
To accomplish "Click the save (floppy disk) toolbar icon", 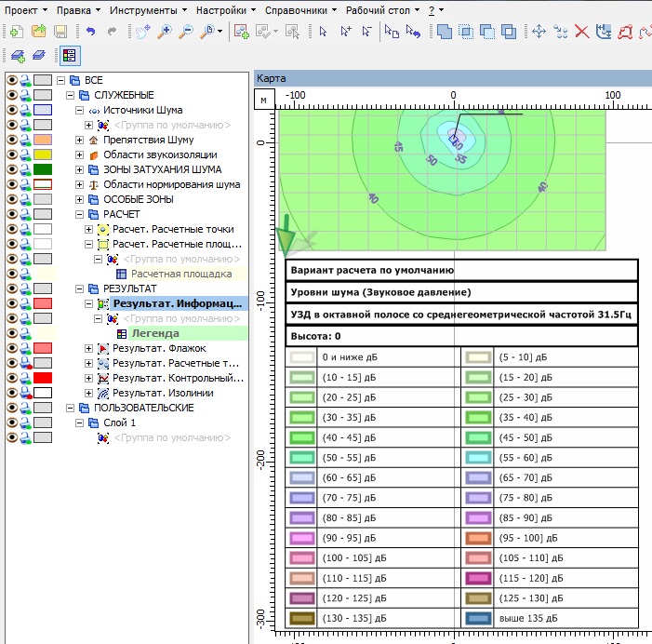I will coord(60,32).
